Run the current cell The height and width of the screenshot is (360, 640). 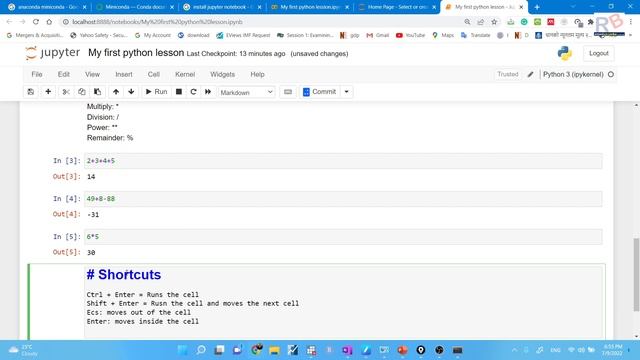click(x=156, y=92)
